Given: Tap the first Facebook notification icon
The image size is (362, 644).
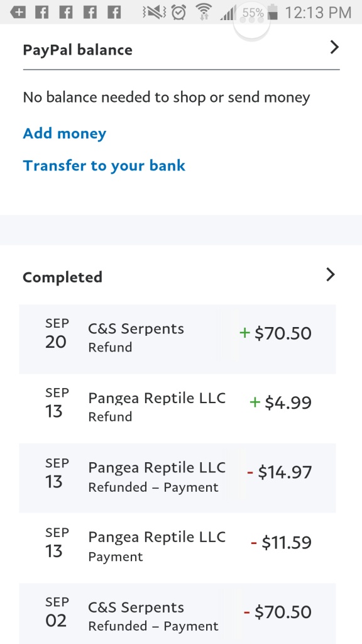Looking at the screenshot, I should point(41,13).
